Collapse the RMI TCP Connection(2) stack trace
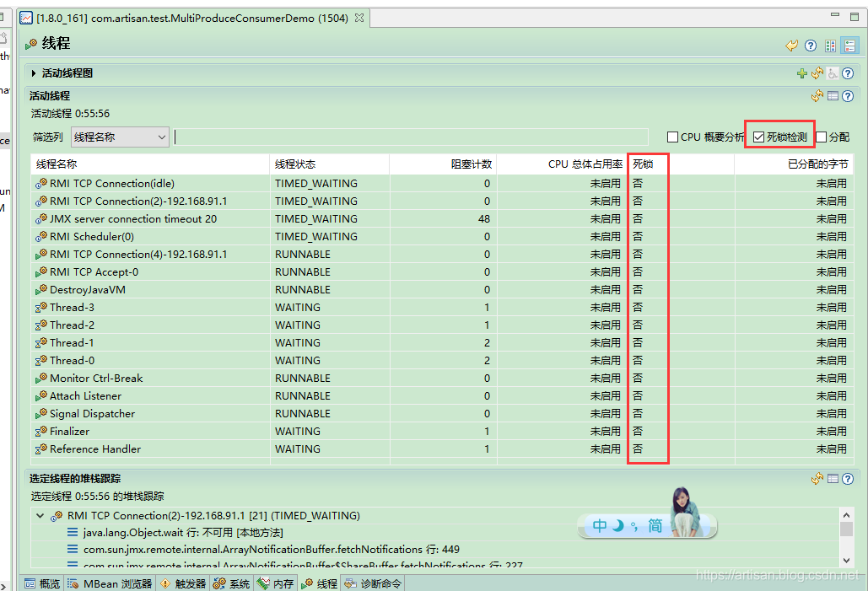This screenshot has height=591, width=868. [x=40, y=516]
